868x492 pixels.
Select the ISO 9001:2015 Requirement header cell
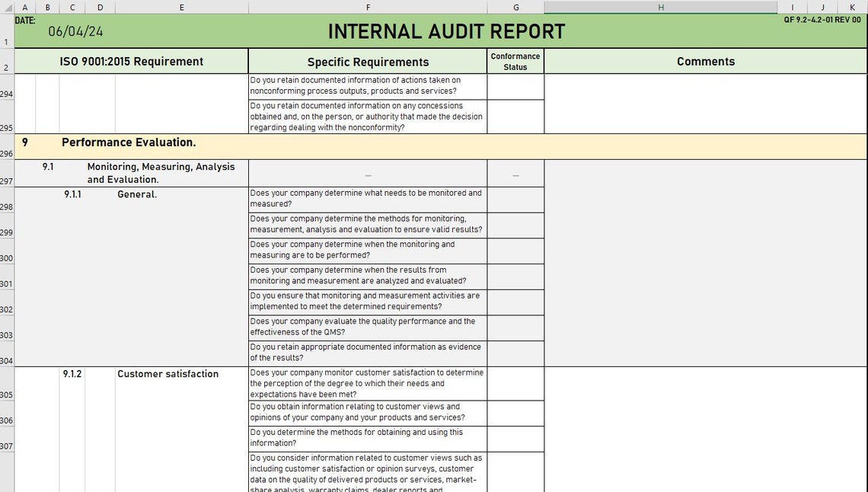coord(132,61)
